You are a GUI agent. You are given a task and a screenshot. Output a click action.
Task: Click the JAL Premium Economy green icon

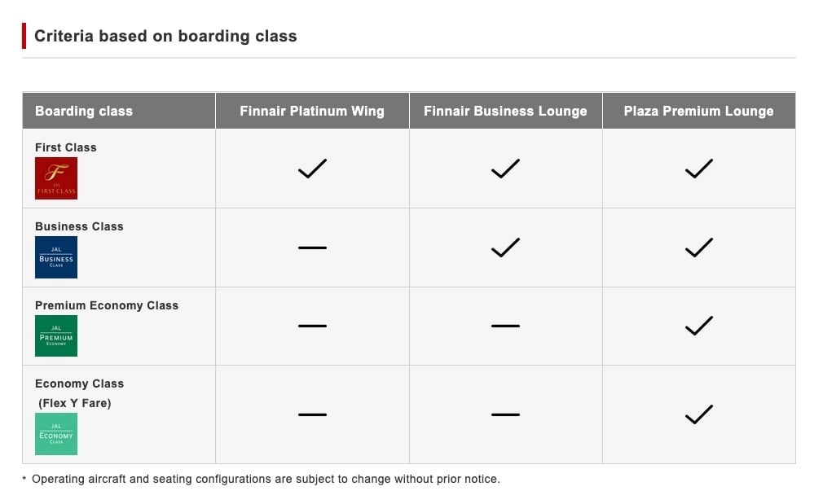(x=56, y=335)
